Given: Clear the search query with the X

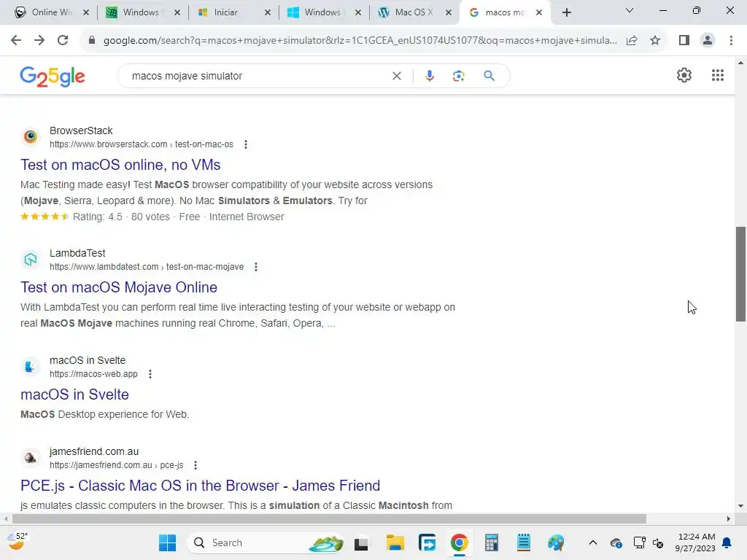Looking at the screenshot, I should 396,76.
